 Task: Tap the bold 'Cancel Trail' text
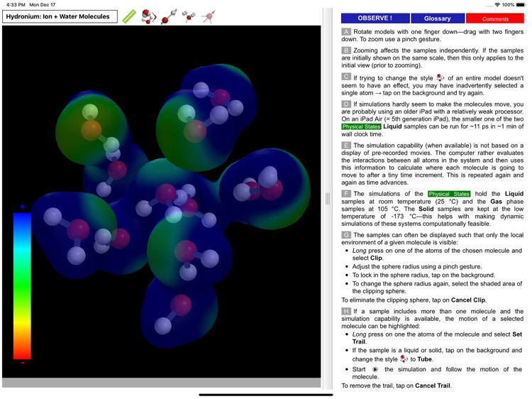click(433, 386)
